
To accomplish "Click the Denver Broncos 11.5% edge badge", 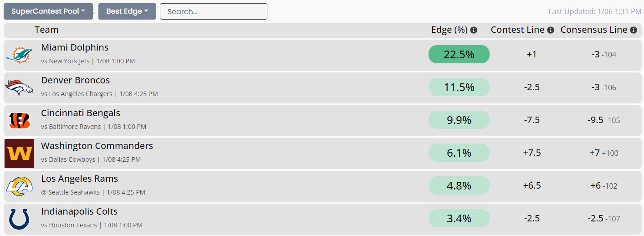I will coord(459,87).
